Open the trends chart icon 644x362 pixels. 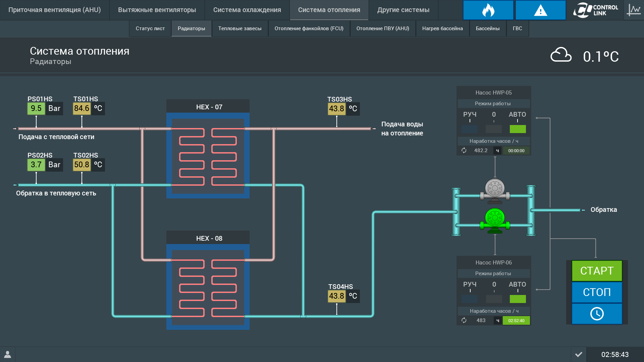tap(634, 10)
